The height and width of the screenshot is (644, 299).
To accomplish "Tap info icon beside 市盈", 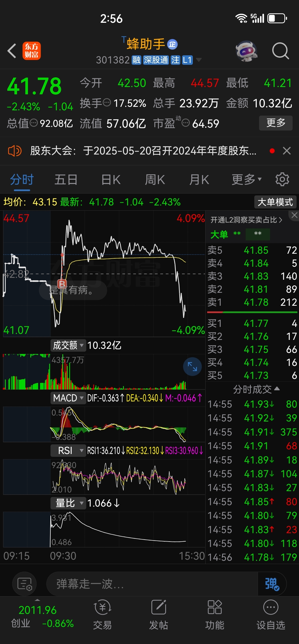I will 186,123.
